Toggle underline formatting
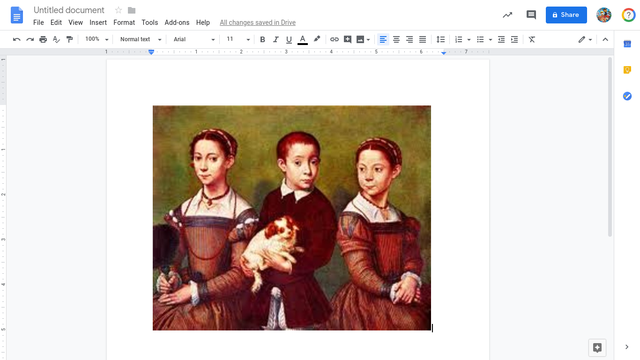This screenshot has height=360, width=640. click(x=289, y=40)
